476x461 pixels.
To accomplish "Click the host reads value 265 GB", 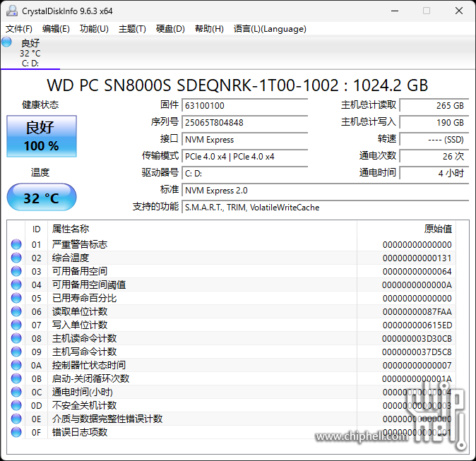I will 434,106.
